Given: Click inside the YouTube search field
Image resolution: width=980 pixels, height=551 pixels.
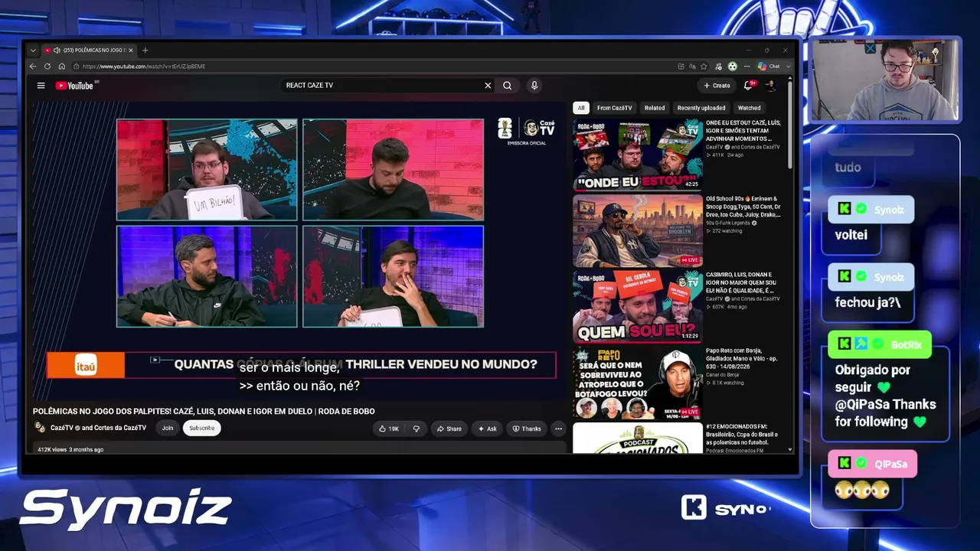Looking at the screenshot, I should 383,86.
